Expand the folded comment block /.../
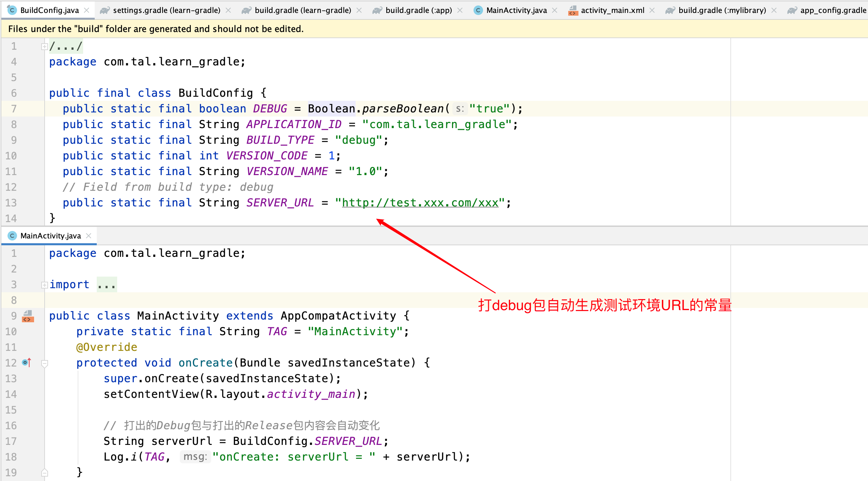The image size is (868, 481). point(44,46)
